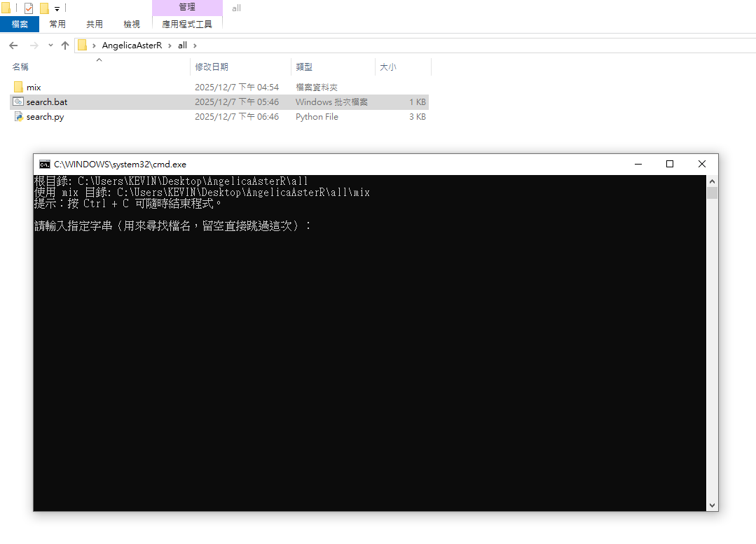The height and width of the screenshot is (544, 756).
Task: Select the mix folder icon
Action: coord(18,88)
